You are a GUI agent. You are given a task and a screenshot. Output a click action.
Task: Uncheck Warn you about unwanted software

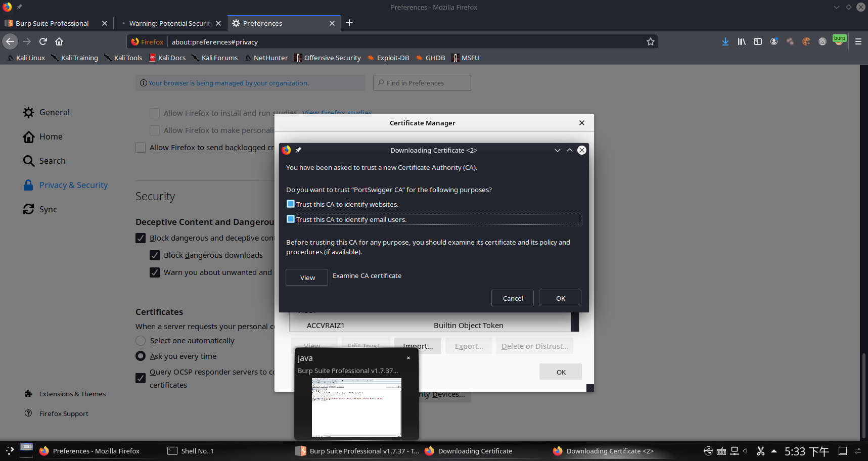[x=155, y=272]
